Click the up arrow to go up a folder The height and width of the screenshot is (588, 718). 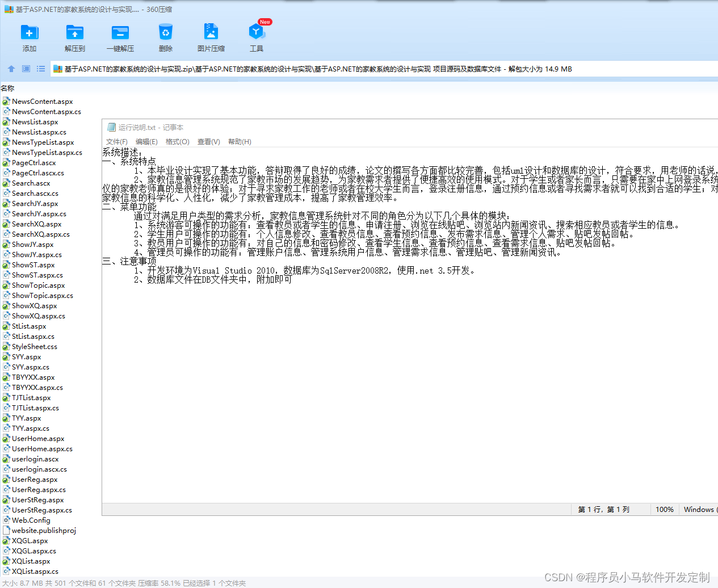(10, 68)
